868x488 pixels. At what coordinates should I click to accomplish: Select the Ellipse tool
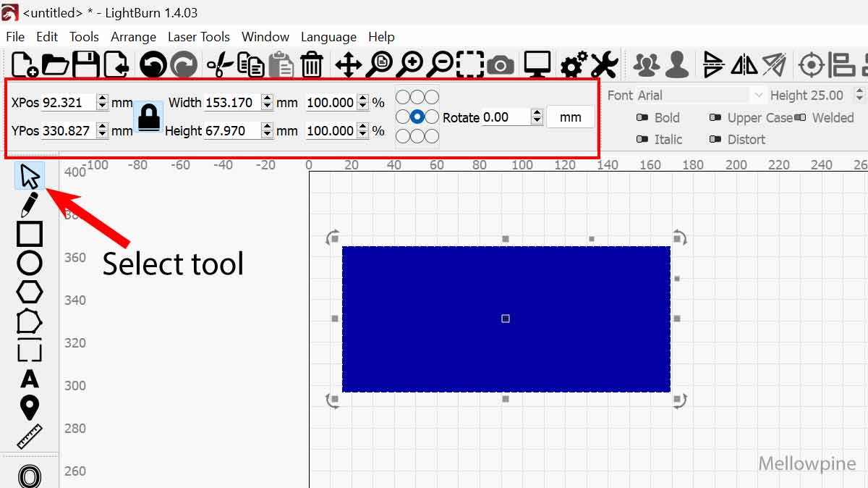tap(29, 262)
